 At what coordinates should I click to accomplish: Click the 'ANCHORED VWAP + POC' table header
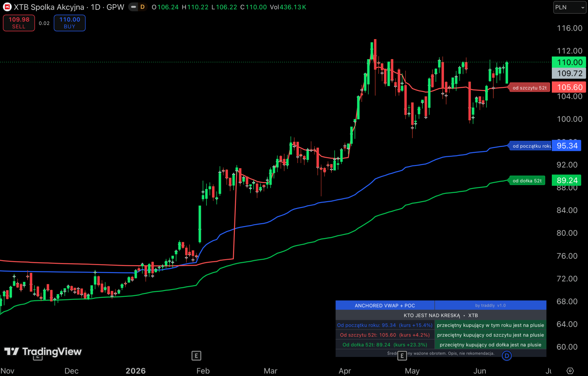[x=385, y=305]
